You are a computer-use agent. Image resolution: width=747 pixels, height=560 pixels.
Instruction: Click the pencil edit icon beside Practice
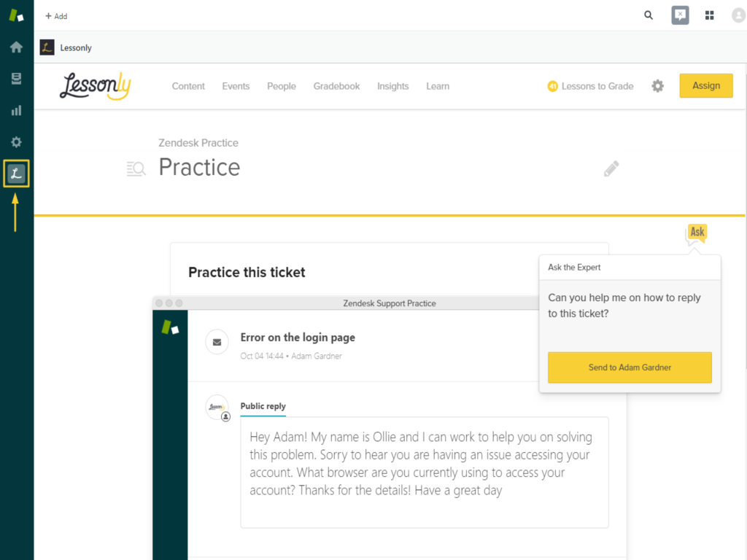coord(611,169)
